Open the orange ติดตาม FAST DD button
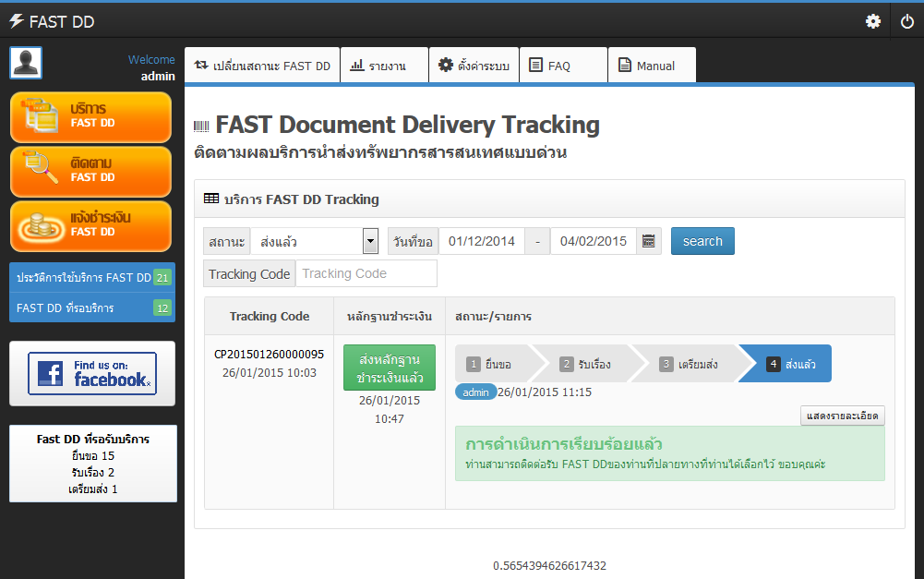 [x=90, y=171]
